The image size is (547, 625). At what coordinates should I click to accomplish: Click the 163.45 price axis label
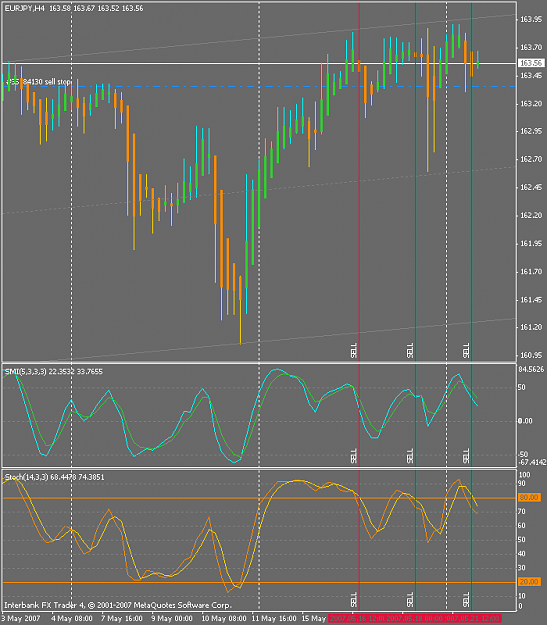[531, 75]
